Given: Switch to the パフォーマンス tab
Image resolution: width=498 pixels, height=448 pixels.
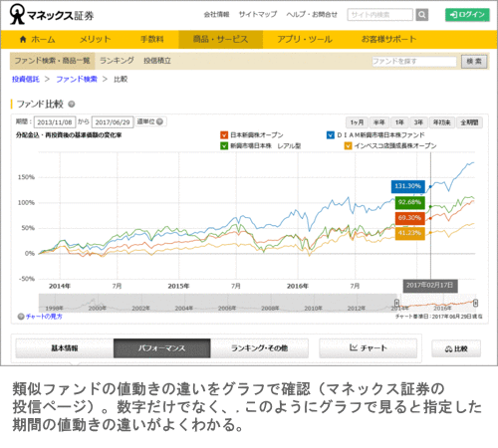Looking at the screenshot, I should tap(162, 348).
